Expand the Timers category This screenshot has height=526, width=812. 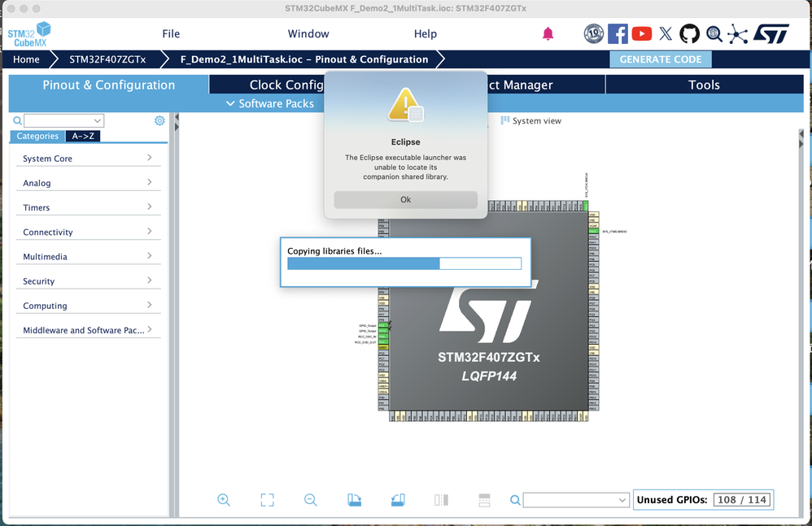coord(89,207)
